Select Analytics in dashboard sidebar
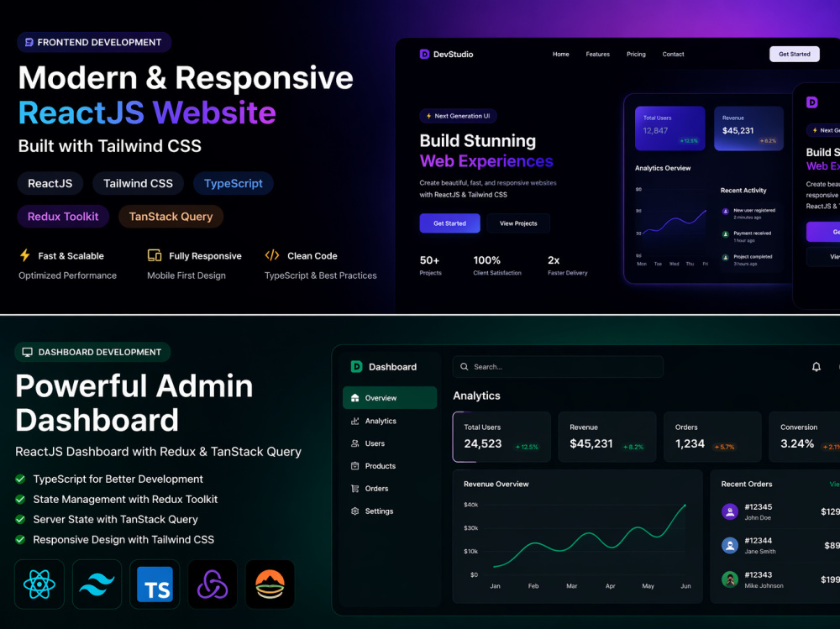This screenshot has width=840, height=629. click(x=390, y=421)
